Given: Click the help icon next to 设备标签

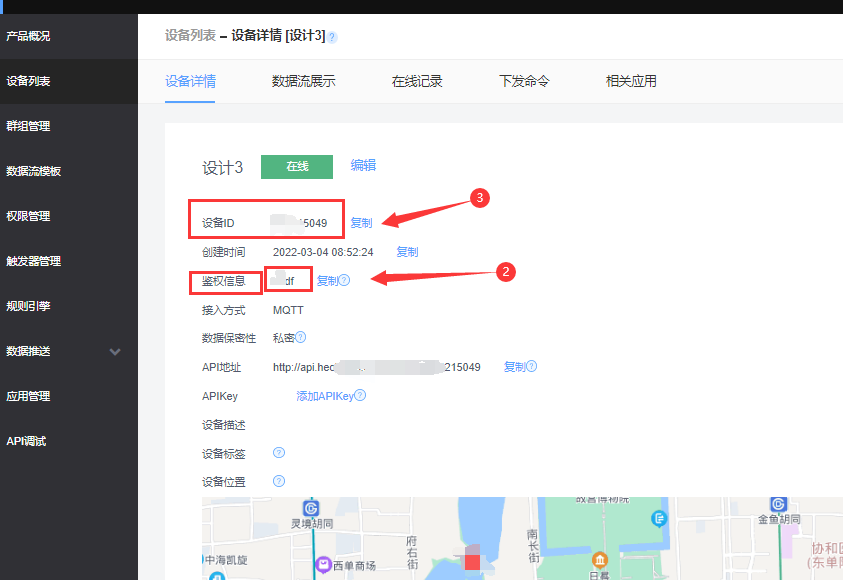Looking at the screenshot, I should (279, 452).
